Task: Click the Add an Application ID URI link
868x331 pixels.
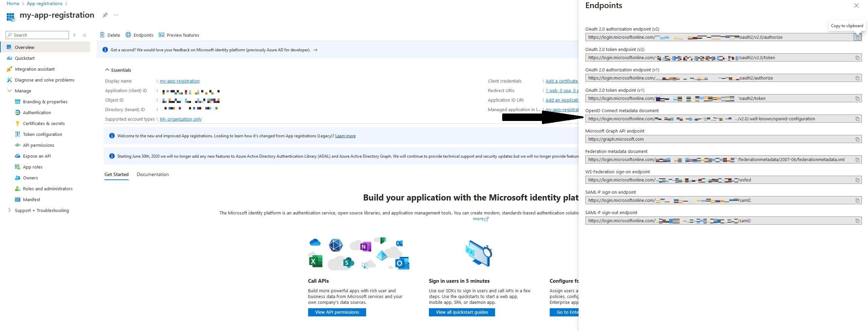Action: [x=562, y=100]
